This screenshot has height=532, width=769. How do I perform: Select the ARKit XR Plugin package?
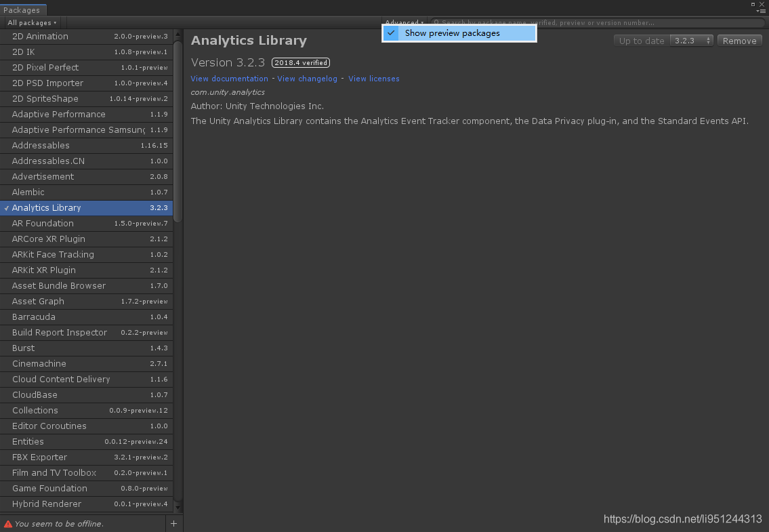86,270
